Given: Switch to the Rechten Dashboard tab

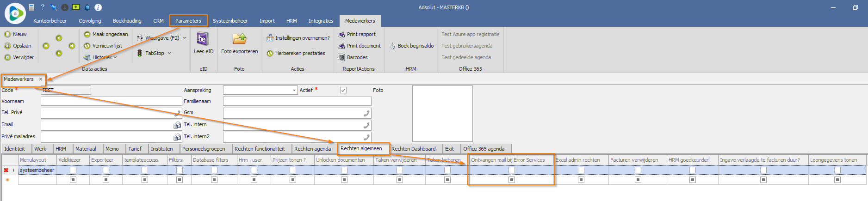Looking at the screenshot, I should point(413,149).
